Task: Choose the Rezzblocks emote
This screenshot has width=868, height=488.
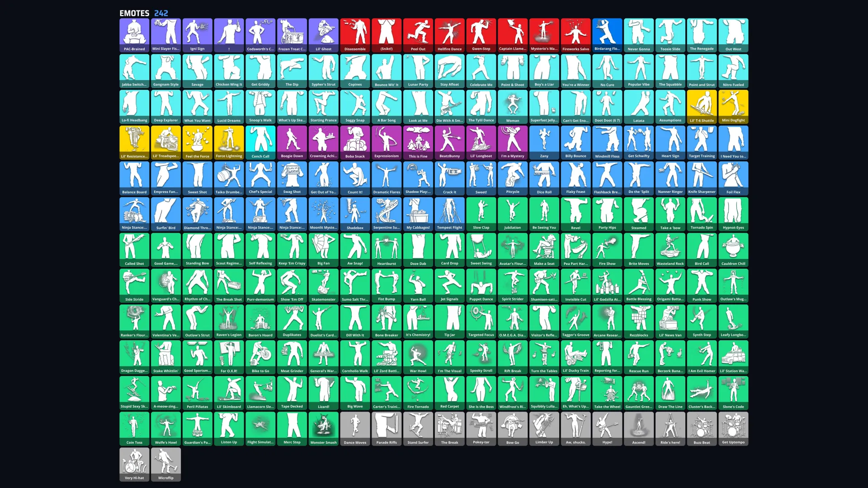Action: [638, 321]
